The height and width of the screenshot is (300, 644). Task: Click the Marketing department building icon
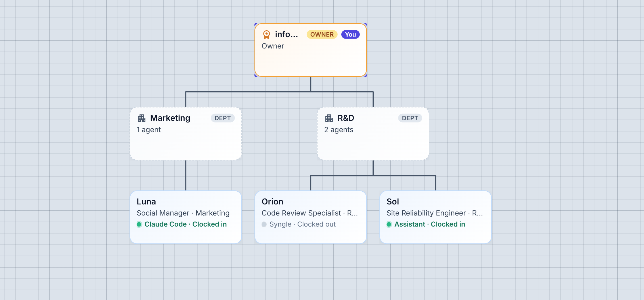(141, 118)
